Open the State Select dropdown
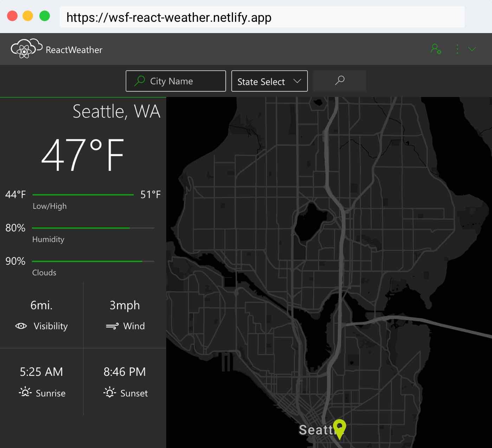 click(269, 81)
